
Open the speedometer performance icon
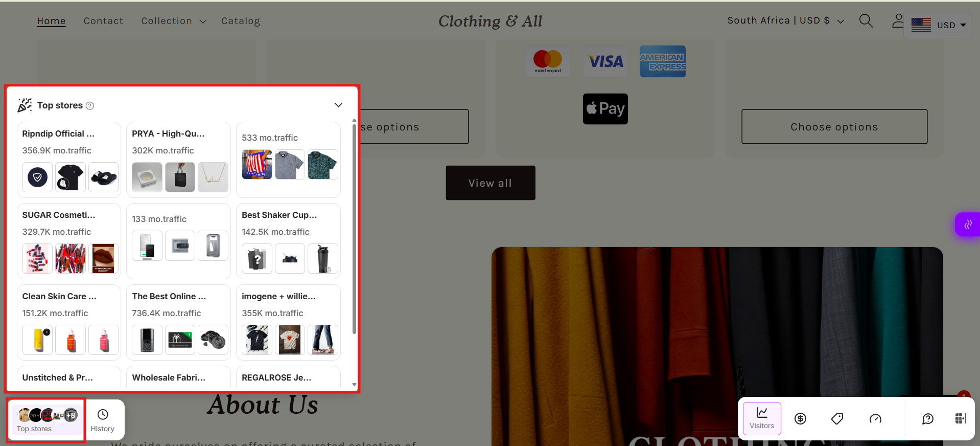point(875,419)
